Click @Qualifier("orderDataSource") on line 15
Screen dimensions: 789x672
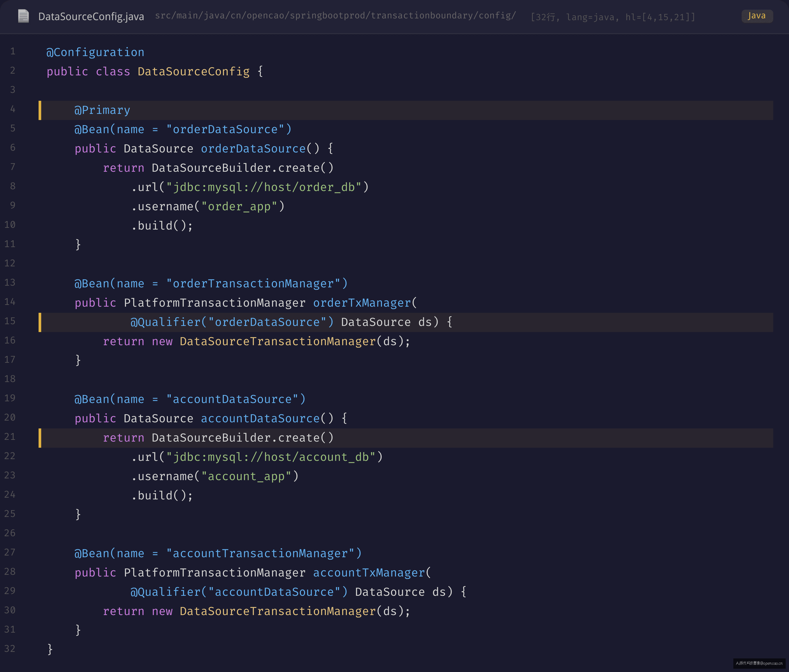[232, 322]
